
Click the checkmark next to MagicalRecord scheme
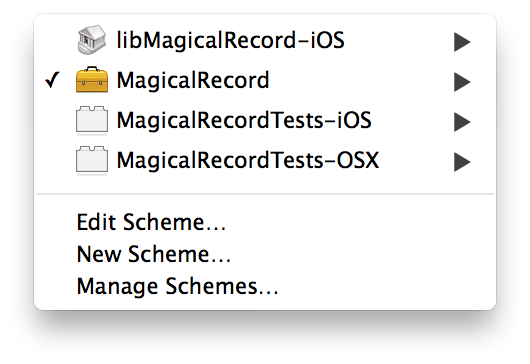pos(53,80)
